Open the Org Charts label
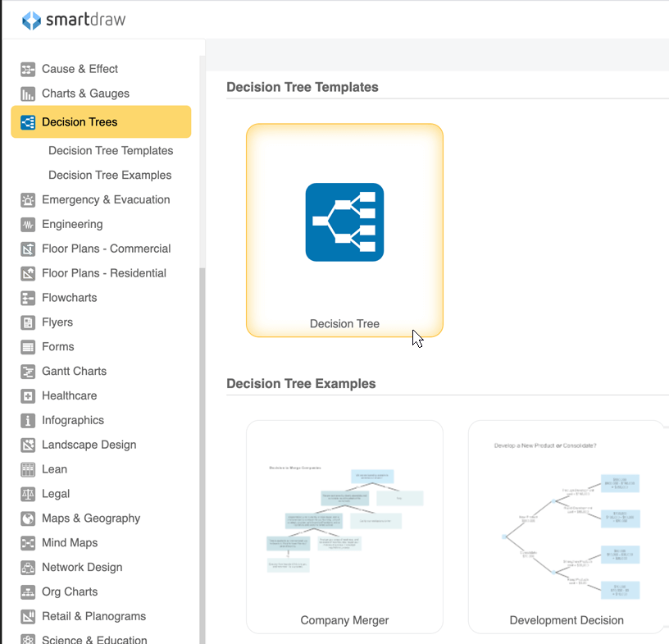 tap(70, 591)
